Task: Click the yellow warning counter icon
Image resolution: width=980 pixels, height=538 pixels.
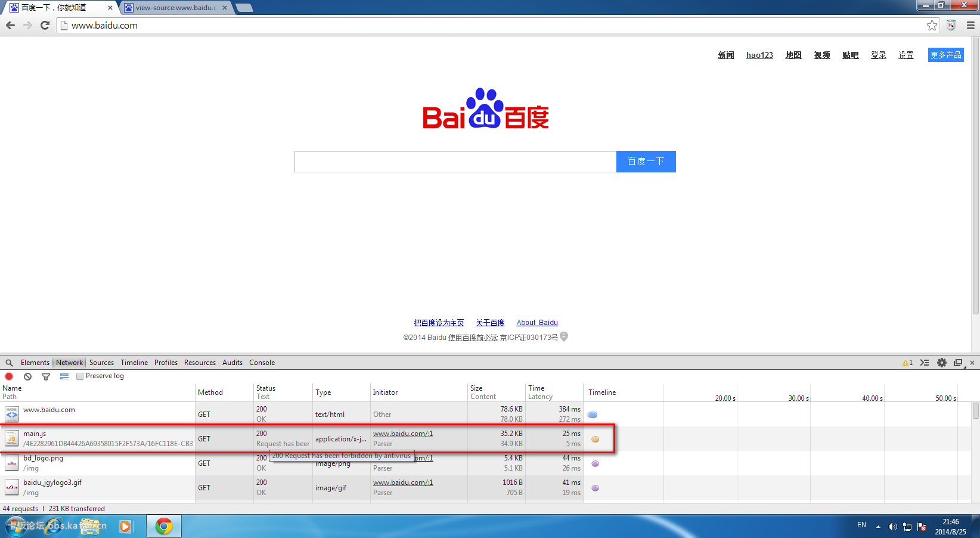Action: tap(907, 363)
